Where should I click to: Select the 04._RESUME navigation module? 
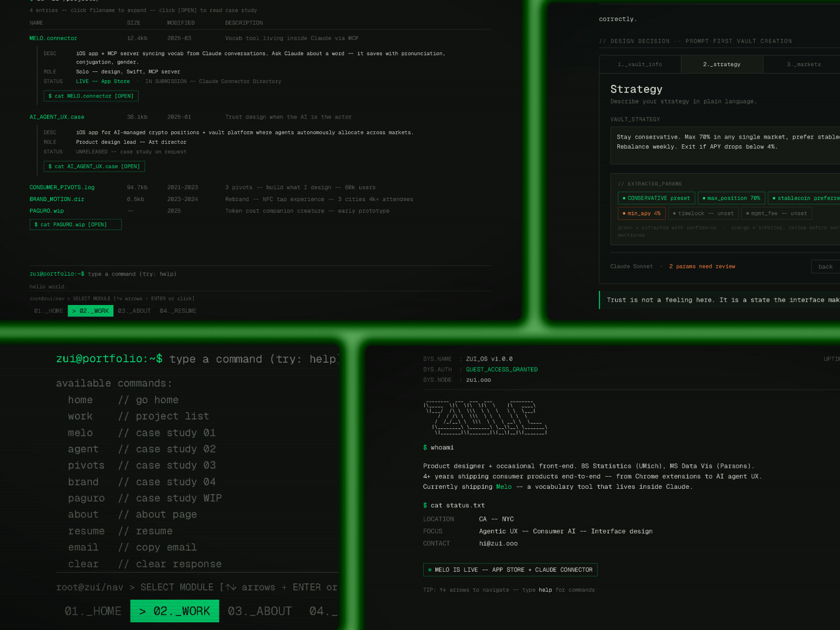[178, 311]
